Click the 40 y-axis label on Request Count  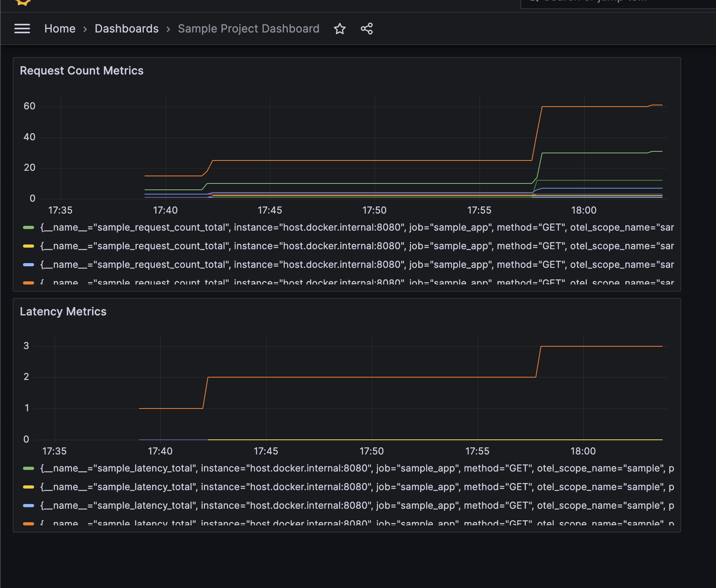coord(30,137)
